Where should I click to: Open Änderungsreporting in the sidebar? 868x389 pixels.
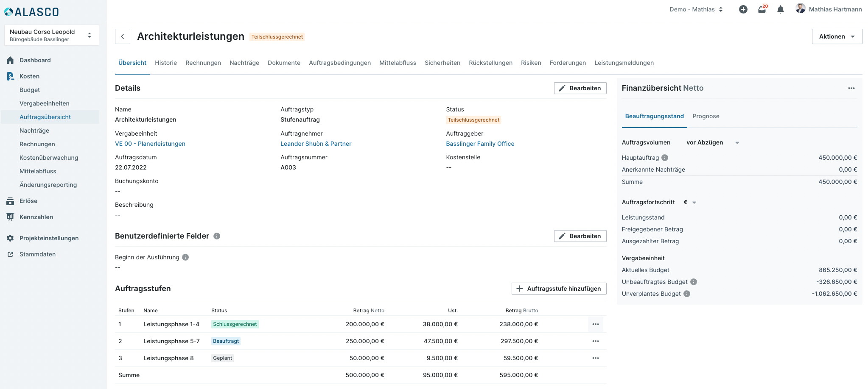pyautogui.click(x=48, y=185)
